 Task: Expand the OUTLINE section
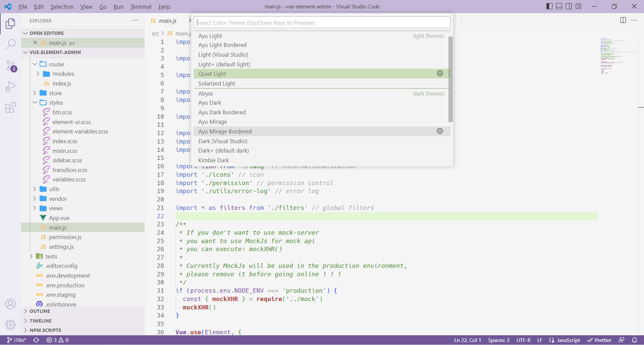[x=40, y=311]
